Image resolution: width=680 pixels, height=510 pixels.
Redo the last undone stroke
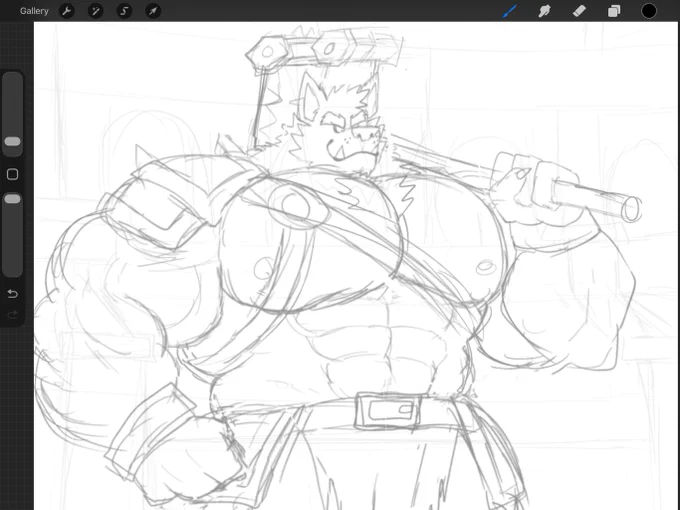pyautogui.click(x=13, y=314)
